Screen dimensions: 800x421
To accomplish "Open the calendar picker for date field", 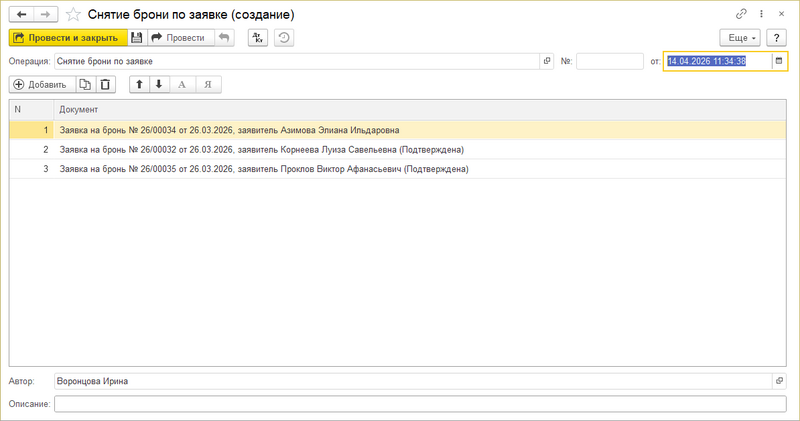I will coord(779,61).
